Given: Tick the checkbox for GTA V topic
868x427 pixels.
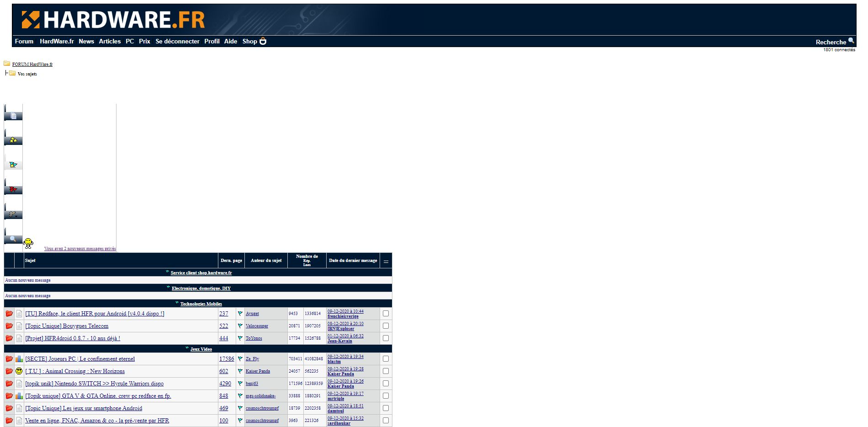Looking at the screenshot, I should 386,396.
